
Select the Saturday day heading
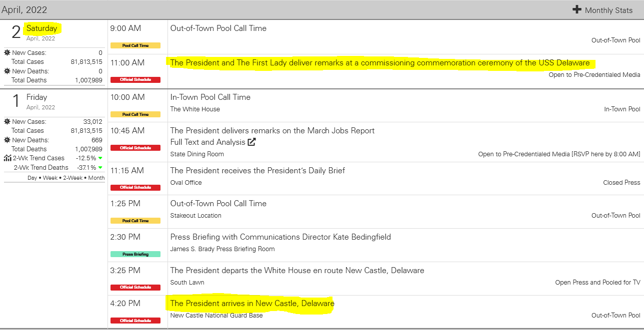[x=42, y=28]
